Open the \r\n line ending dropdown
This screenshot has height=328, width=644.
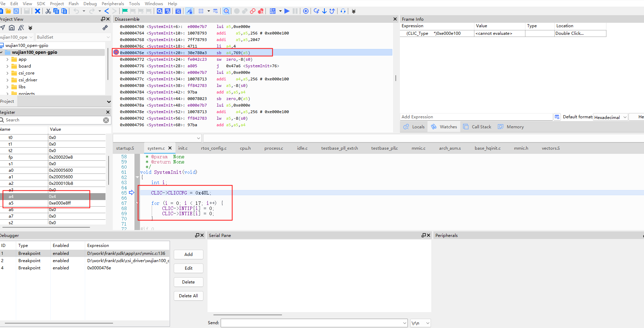[420, 323]
